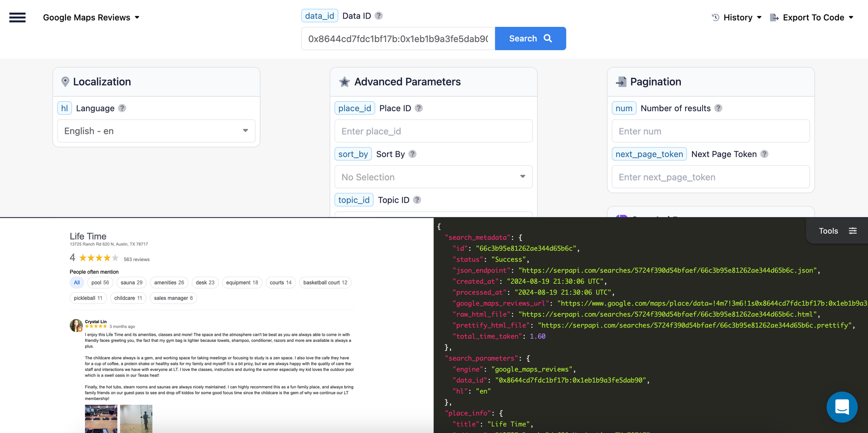
Task: Filter reviews by desk topic
Action: [x=205, y=282]
